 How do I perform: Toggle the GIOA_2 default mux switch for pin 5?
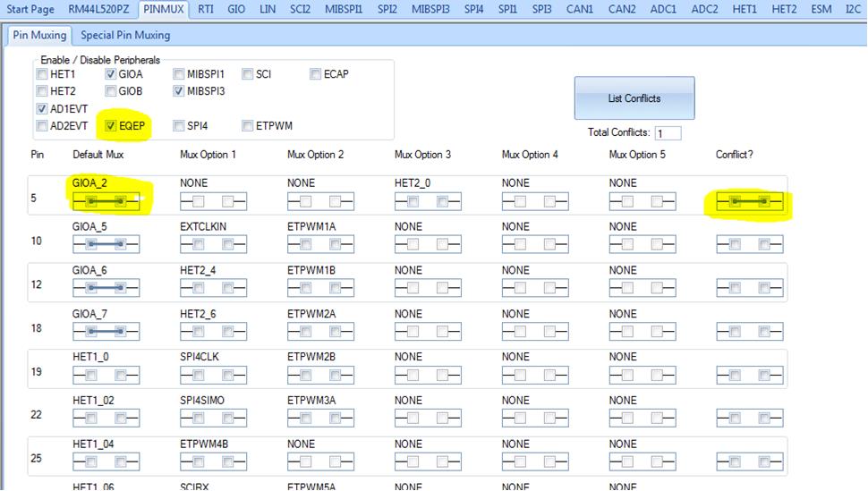(106, 201)
